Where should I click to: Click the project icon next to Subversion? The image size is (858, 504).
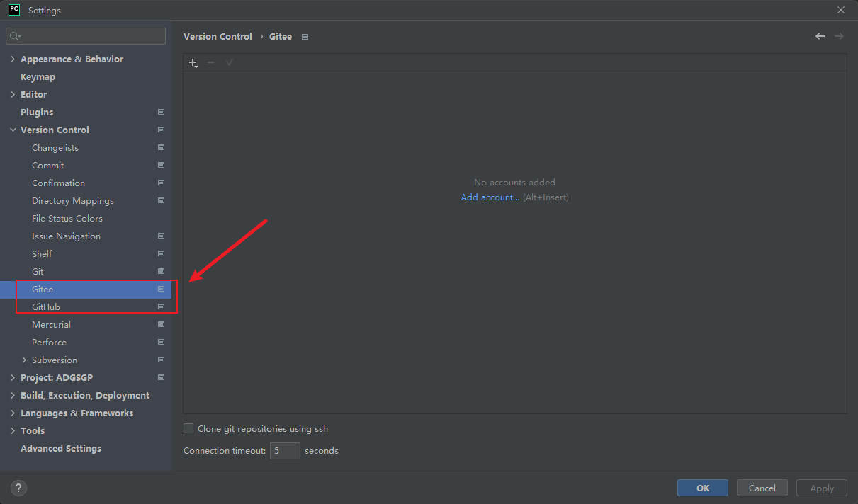pos(161,360)
